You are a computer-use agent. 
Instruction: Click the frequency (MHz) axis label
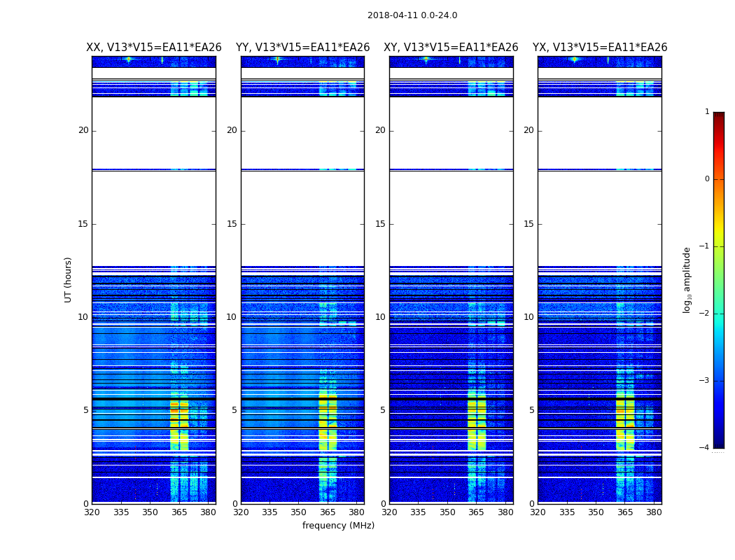coord(338,526)
